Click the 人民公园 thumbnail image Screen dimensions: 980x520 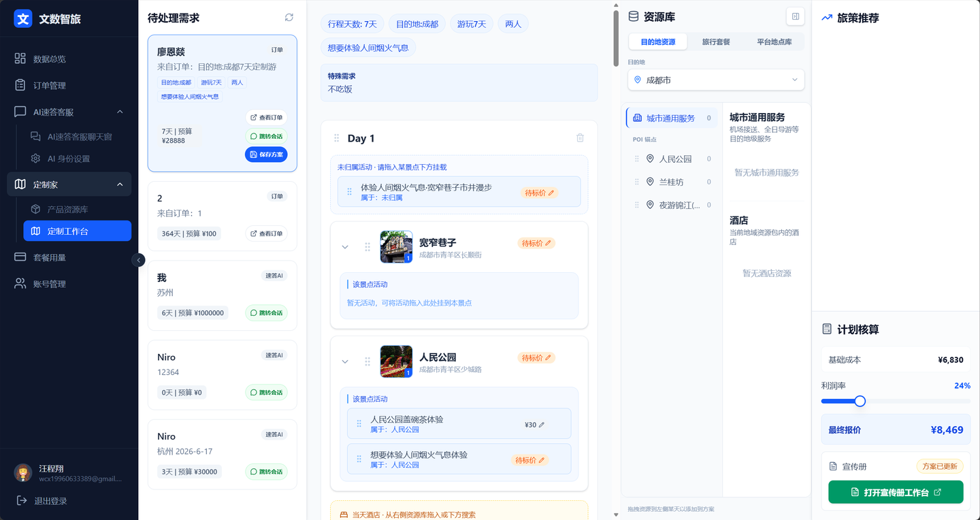click(396, 361)
